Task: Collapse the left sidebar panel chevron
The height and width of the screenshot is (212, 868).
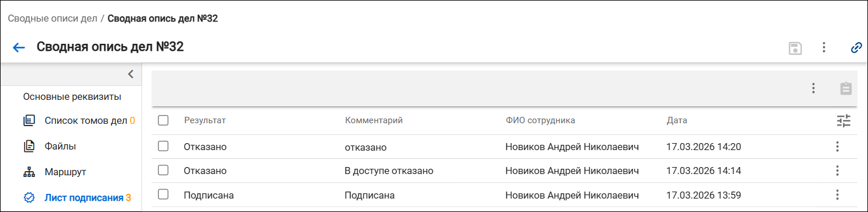Action: (130, 74)
